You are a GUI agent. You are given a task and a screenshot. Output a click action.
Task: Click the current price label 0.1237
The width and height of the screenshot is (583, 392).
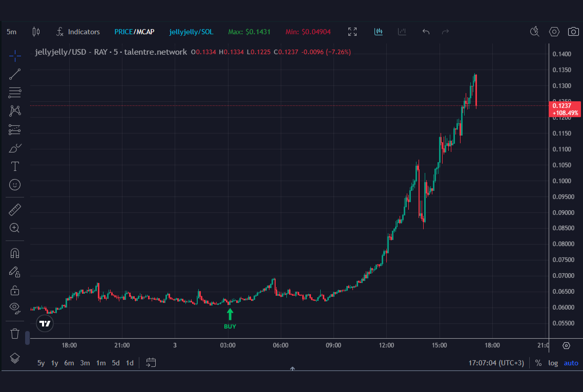[x=565, y=109]
